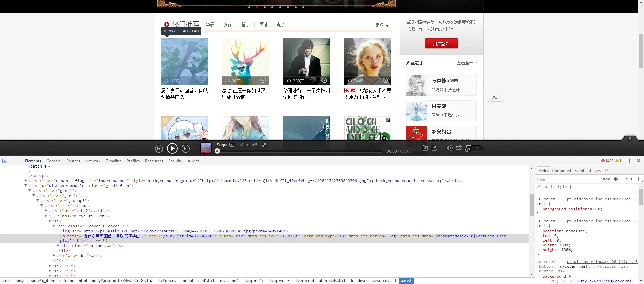Click the 用户登录 login button

pyautogui.click(x=441, y=43)
